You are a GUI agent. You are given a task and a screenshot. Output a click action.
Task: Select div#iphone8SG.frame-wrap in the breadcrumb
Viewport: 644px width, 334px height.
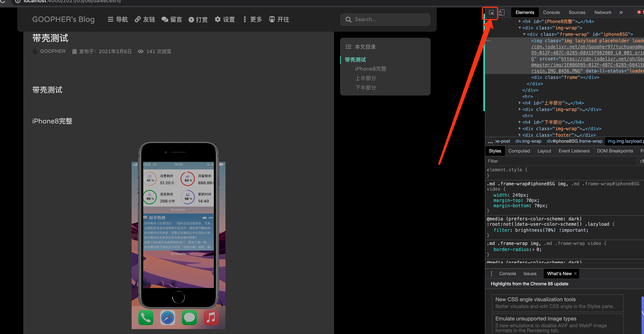coord(574,141)
